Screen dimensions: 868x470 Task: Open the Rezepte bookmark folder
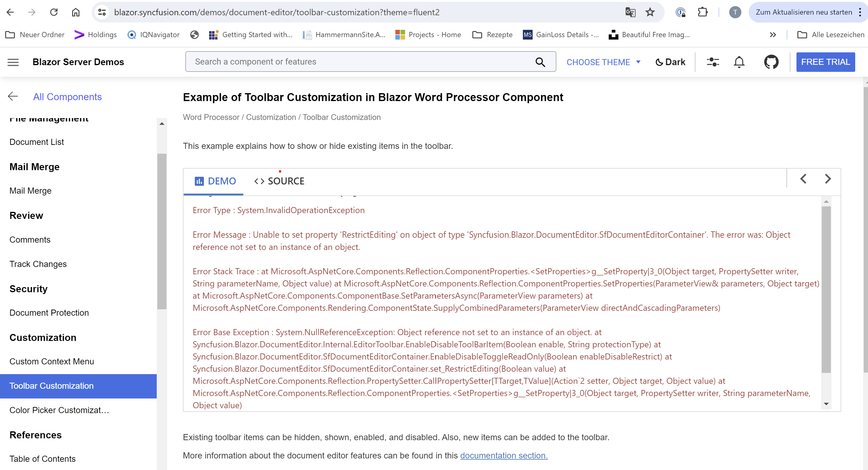[x=492, y=35]
